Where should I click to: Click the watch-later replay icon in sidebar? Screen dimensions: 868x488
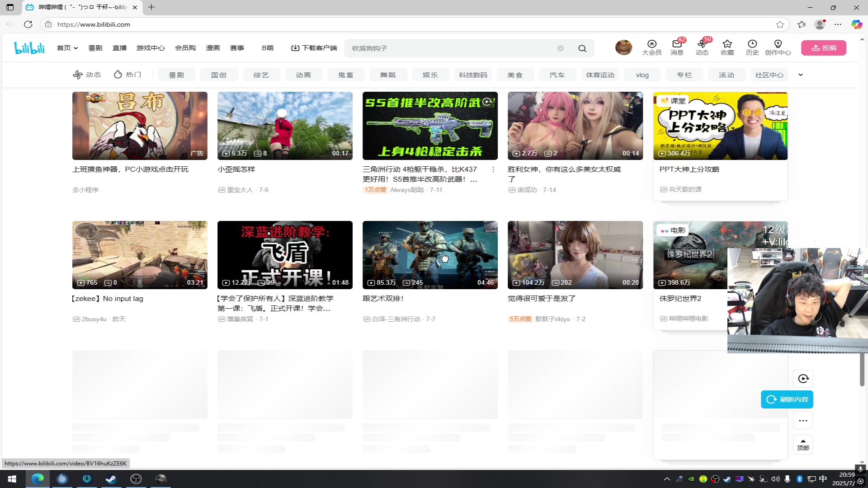click(803, 379)
